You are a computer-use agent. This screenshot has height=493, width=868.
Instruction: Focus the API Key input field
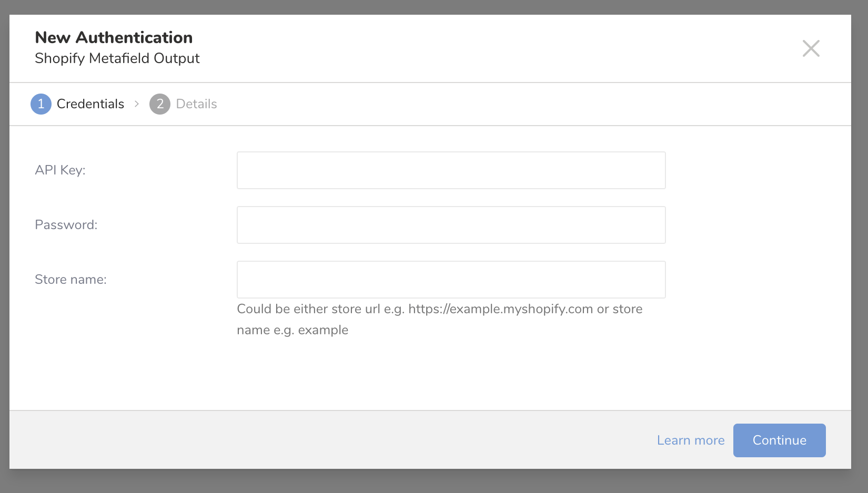coord(451,170)
